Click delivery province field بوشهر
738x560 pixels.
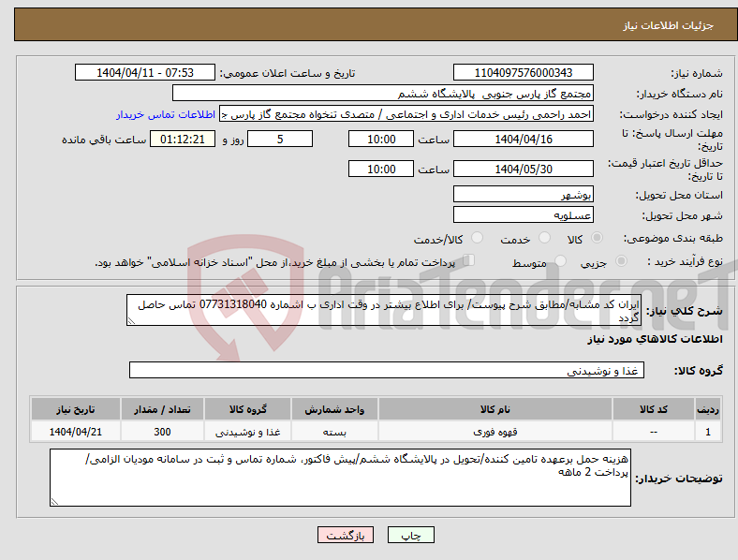[x=523, y=194]
